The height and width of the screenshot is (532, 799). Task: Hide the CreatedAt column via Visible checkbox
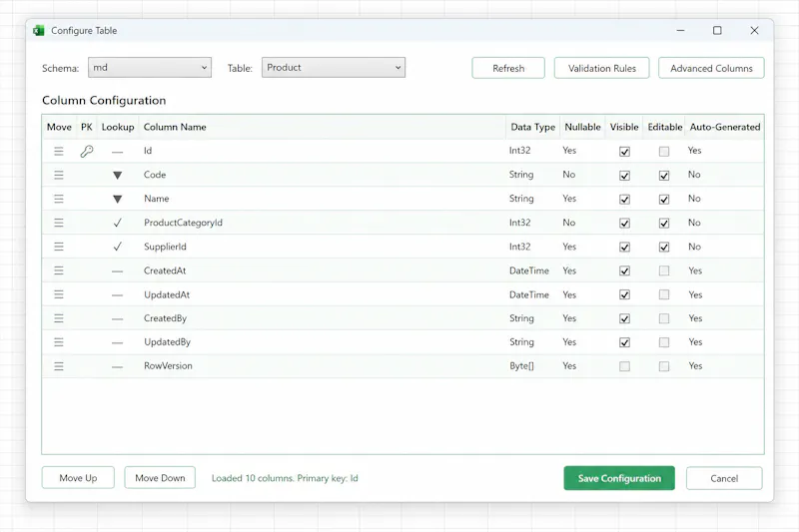click(x=624, y=270)
